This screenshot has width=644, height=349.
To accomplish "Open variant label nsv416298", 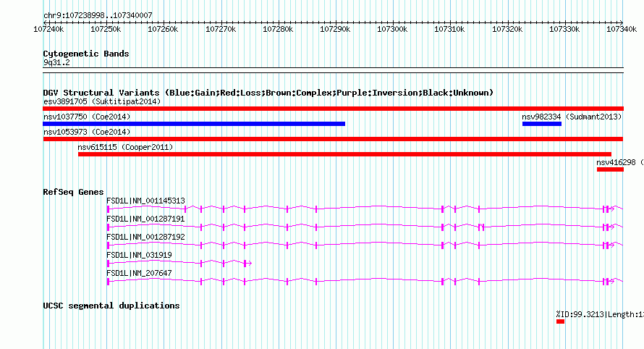I will click(x=616, y=162).
